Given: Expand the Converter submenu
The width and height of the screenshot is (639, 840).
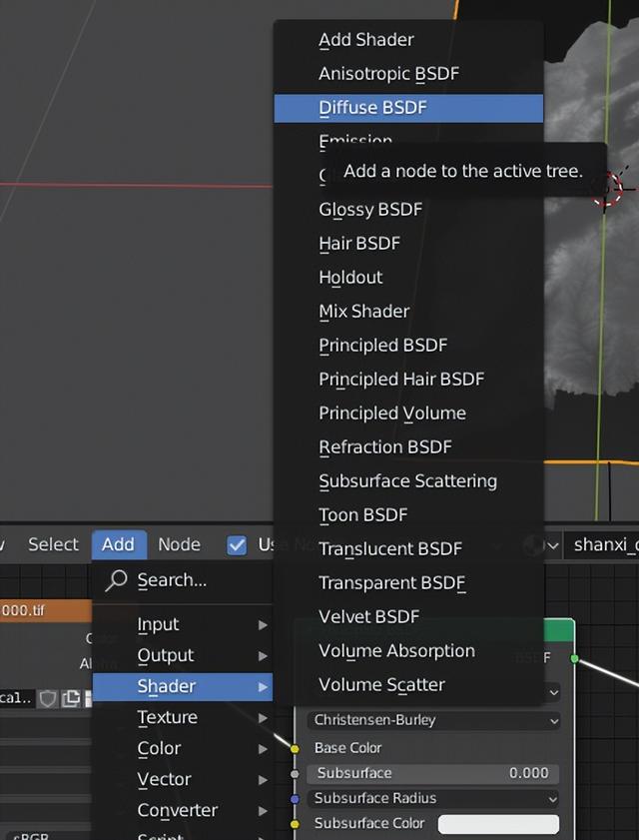Looking at the screenshot, I should (182, 811).
